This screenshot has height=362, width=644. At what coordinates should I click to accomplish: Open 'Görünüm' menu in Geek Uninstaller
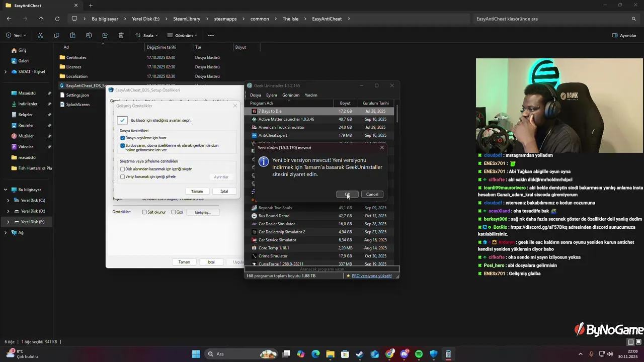[x=291, y=95]
